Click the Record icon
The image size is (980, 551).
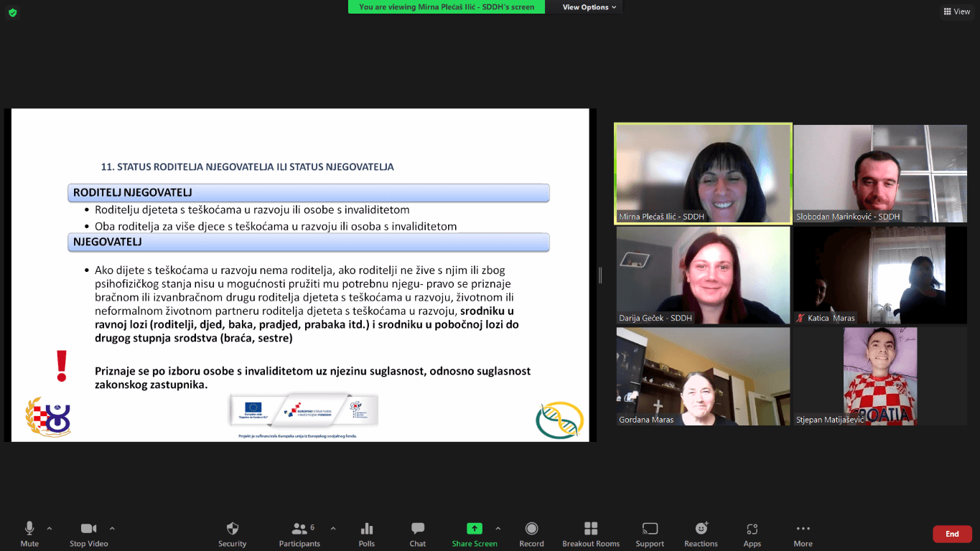coord(531,529)
